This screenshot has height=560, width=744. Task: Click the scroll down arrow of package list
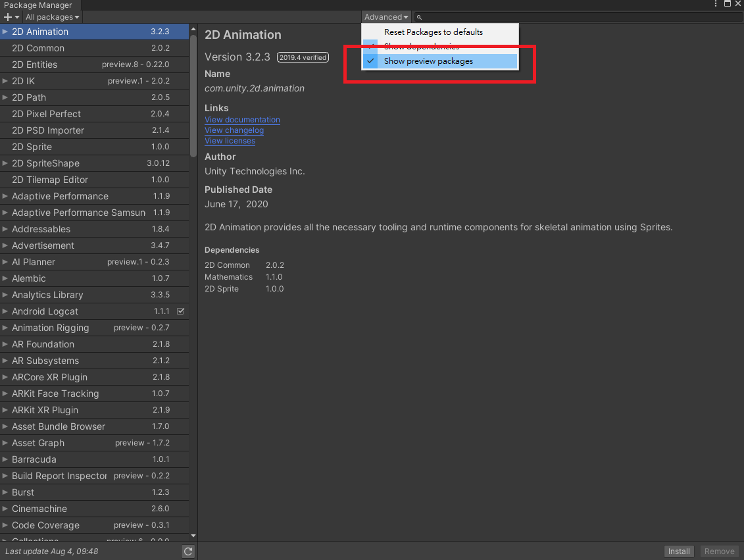pyautogui.click(x=193, y=536)
